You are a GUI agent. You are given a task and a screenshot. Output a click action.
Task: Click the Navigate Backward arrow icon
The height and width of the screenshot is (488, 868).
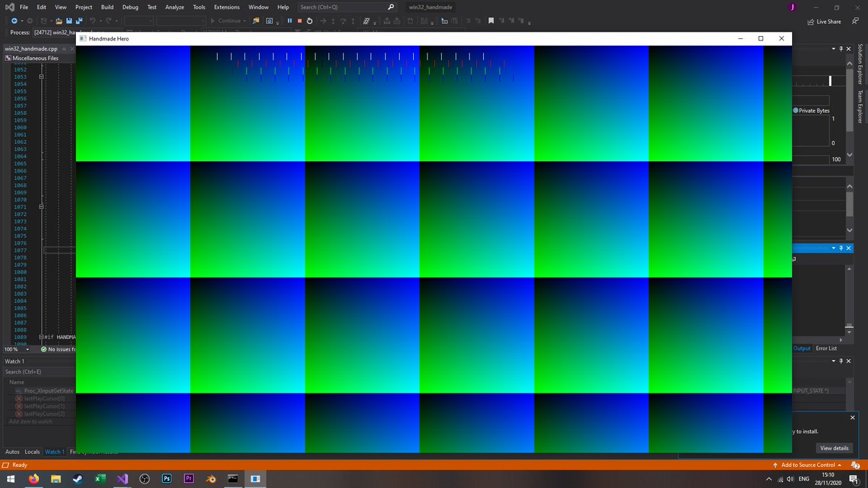tap(14, 21)
